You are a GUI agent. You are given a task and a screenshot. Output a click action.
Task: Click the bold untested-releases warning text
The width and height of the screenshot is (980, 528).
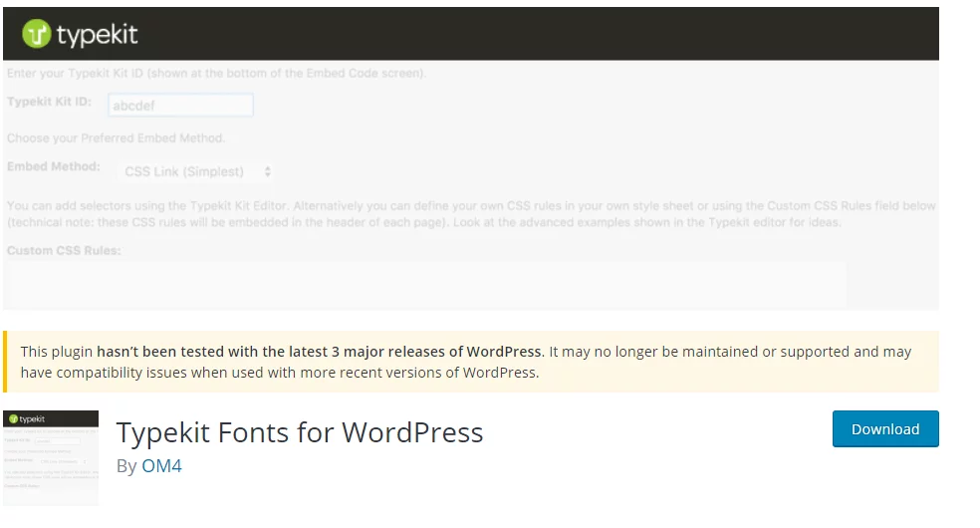click(x=319, y=352)
